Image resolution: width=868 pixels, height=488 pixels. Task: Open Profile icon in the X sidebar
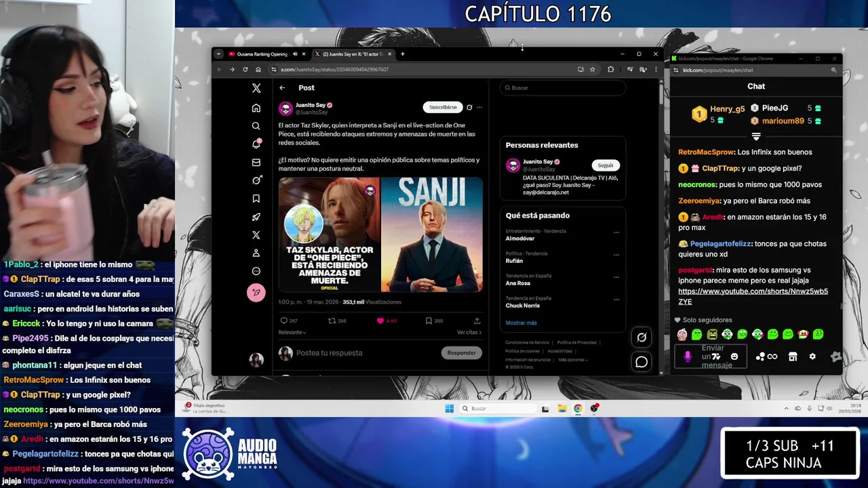pos(256,253)
